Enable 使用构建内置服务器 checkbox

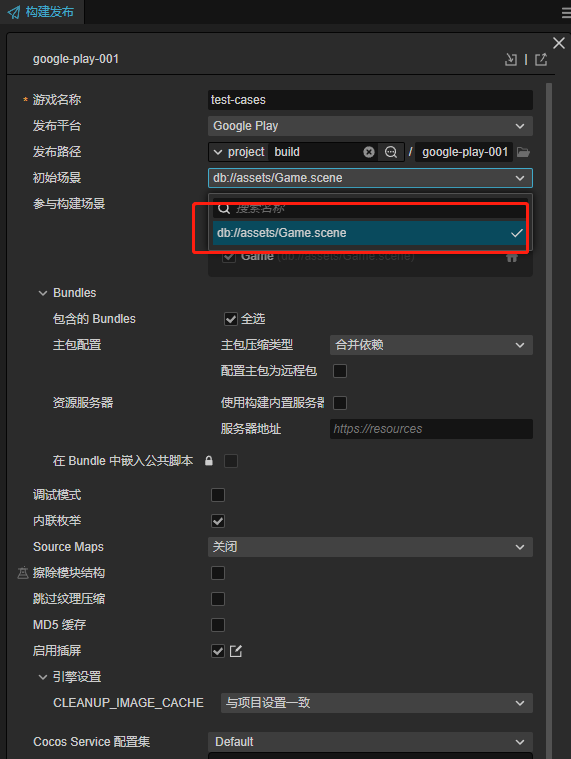point(340,403)
